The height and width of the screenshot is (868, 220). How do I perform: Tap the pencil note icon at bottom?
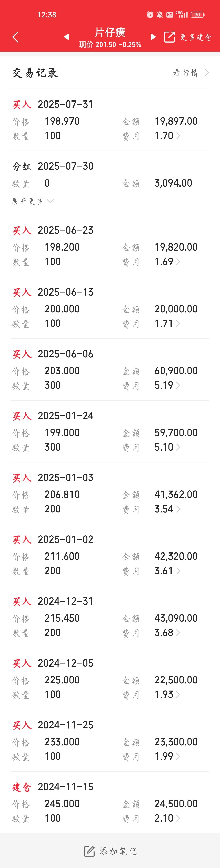(89, 851)
